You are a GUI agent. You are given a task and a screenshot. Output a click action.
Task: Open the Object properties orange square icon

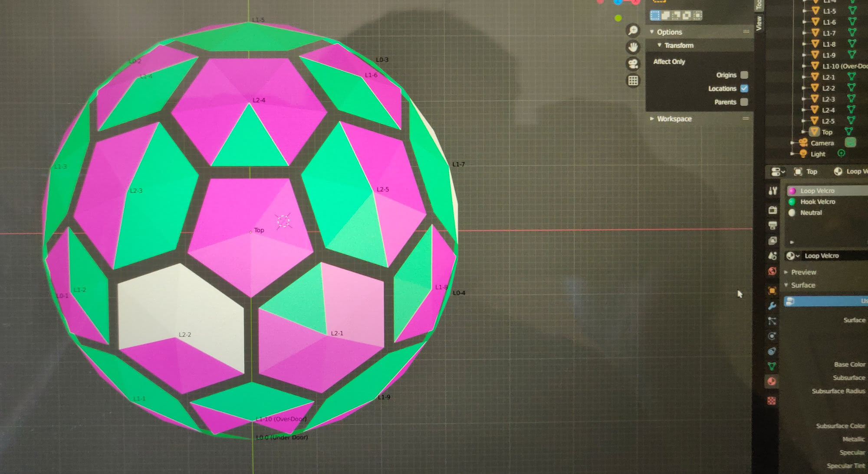click(772, 291)
